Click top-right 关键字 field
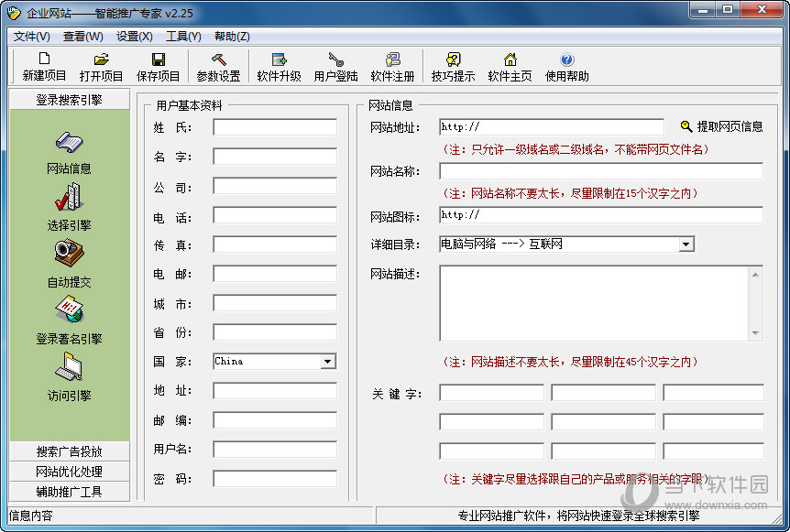 pos(713,393)
